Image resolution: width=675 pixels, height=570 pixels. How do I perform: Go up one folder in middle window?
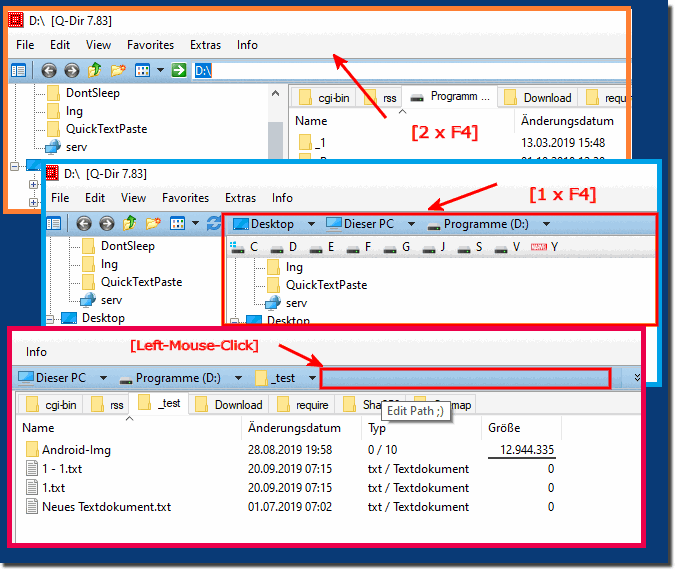(x=130, y=223)
